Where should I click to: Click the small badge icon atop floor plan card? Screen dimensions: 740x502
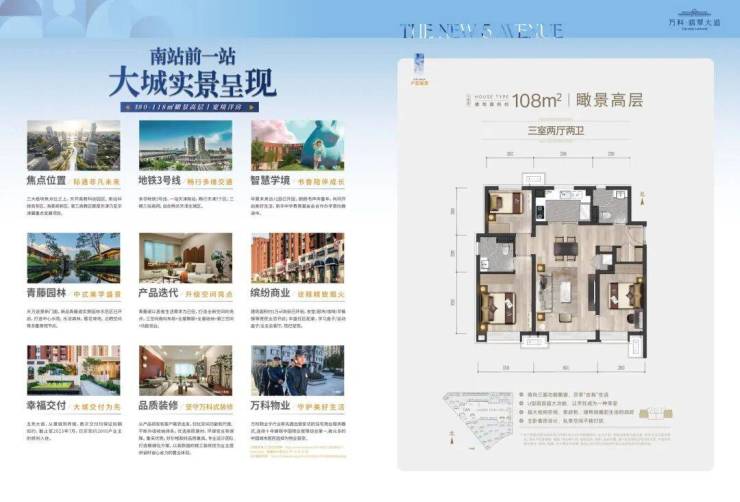419,69
